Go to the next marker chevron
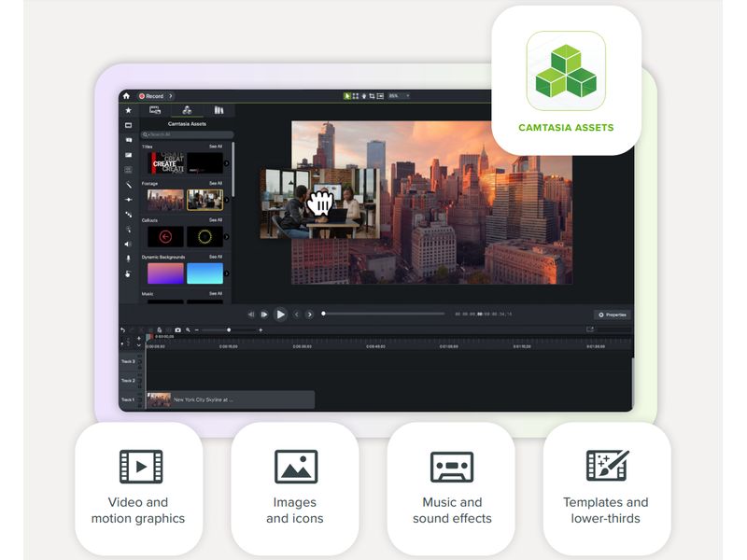 (310, 315)
